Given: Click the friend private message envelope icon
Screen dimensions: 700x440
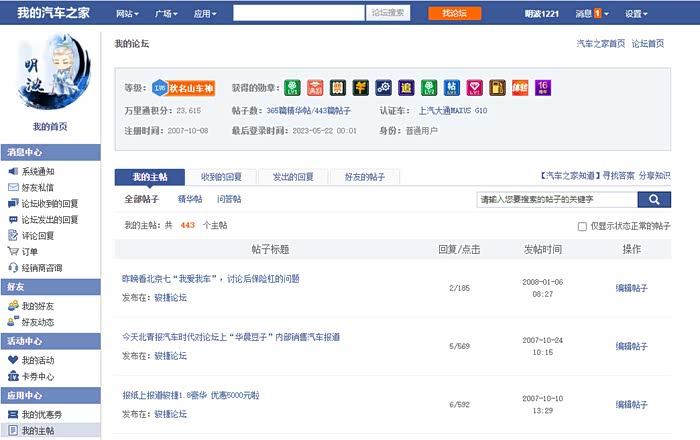Looking at the screenshot, I should coord(13,187).
